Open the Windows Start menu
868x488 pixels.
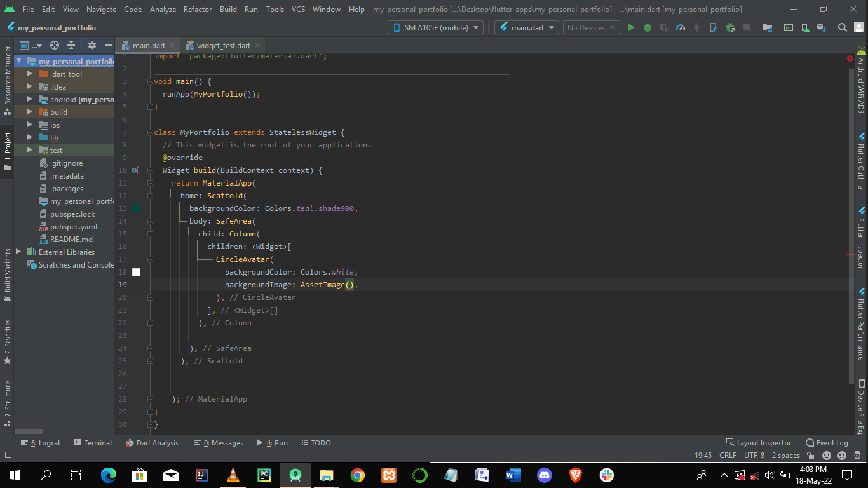tap(15, 475)
